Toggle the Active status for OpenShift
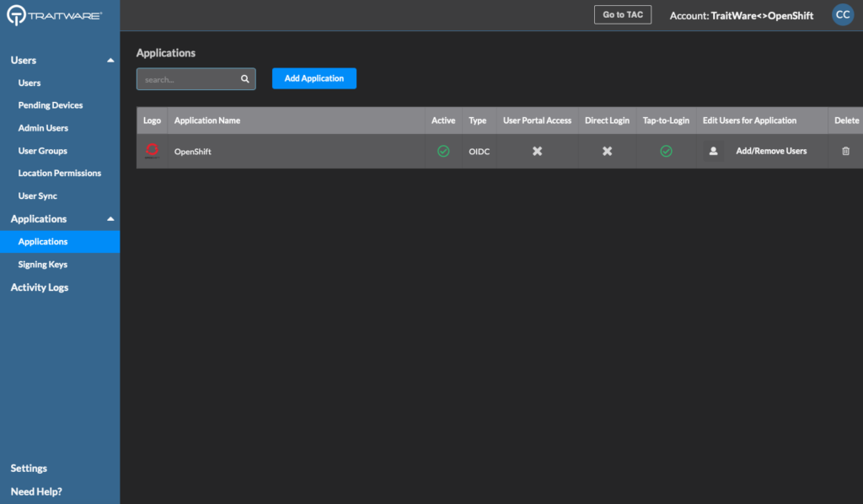This screenshot has width=863, height=504. click(443, 151)
